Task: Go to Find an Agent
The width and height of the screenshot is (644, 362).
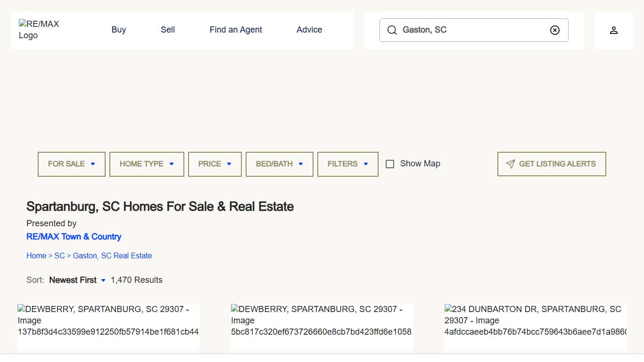Action: pyautogui.click(x=236, y=30)
